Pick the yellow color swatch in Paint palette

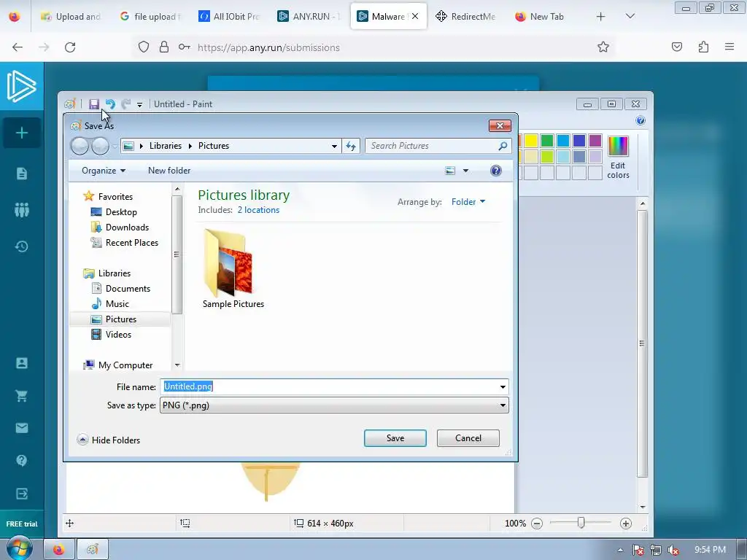pyautogui.click(x=531, y=141)
